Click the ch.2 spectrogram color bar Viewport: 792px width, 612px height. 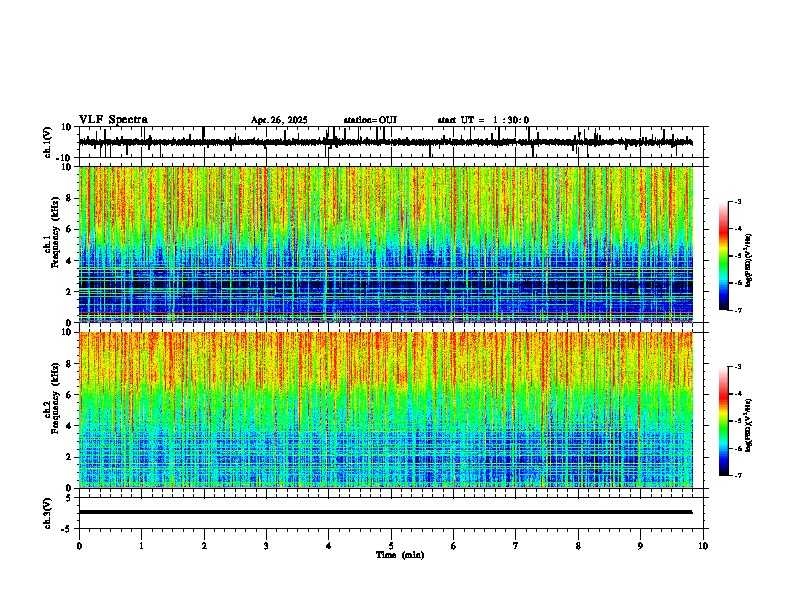[724, 421]
